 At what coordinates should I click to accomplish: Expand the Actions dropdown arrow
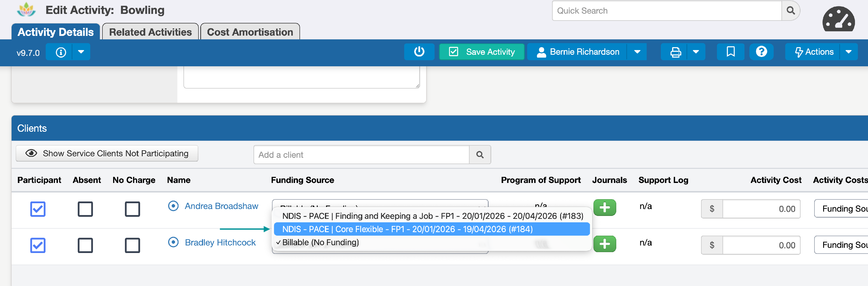[x=848, y=52]
